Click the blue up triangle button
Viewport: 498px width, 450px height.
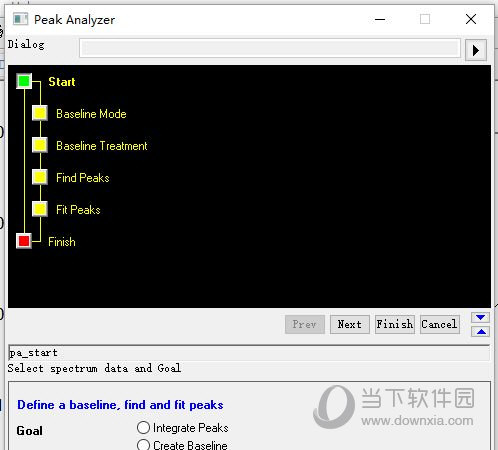pos(480,332)
